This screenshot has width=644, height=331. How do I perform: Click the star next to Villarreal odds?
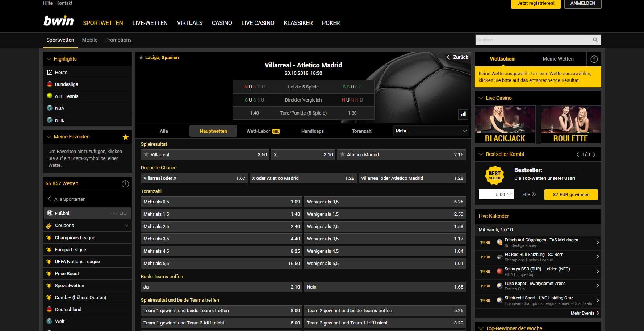[146, 154]
